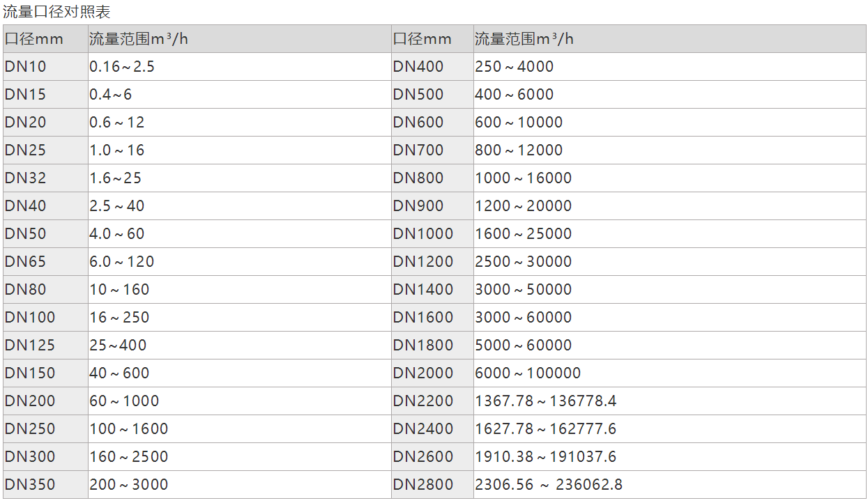Select the DN150 caliber cell
The image size is (868, 503).
30,373
